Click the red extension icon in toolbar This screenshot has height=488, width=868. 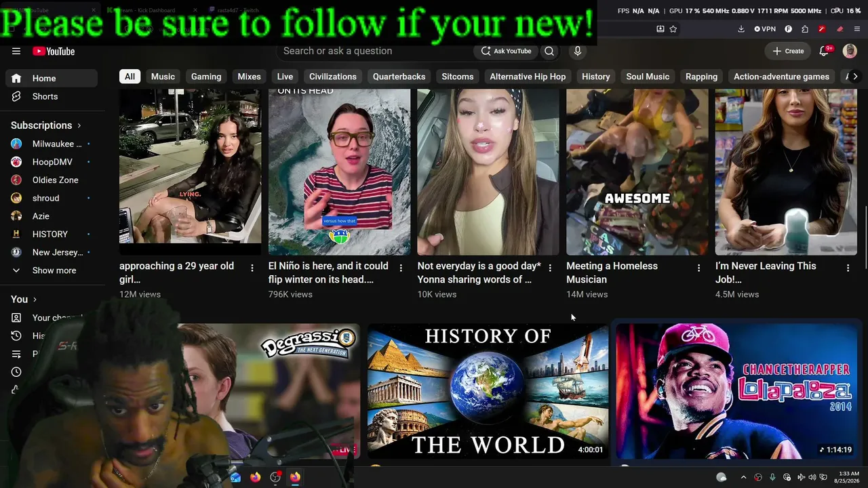click(x=822, y=29)
